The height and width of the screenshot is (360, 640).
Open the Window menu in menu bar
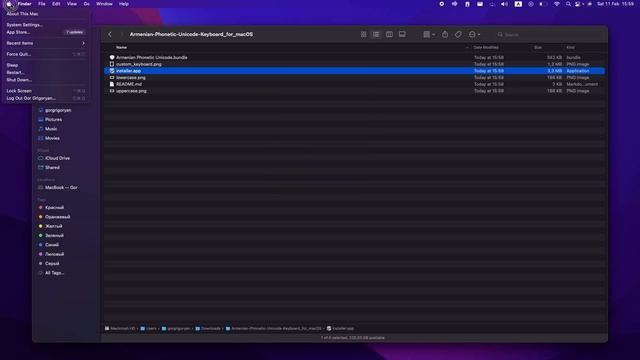(104, 4)
